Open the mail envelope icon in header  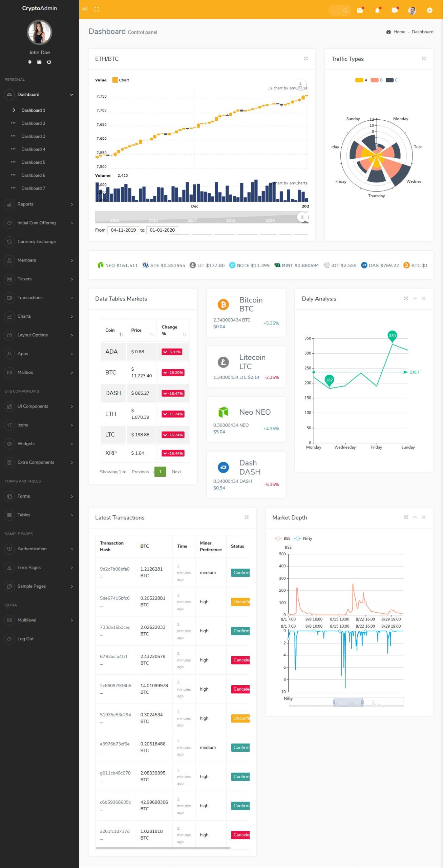click(360, 11)
